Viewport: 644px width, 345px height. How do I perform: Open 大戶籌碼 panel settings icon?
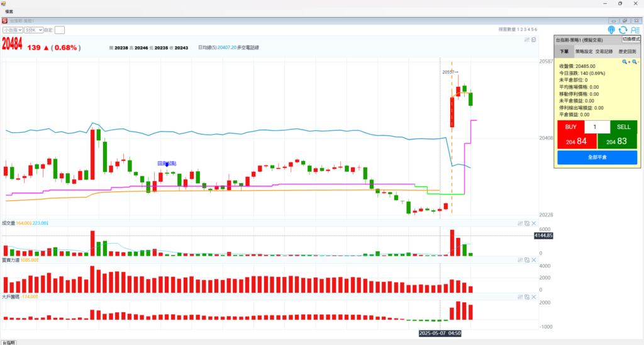coord(520,297)
